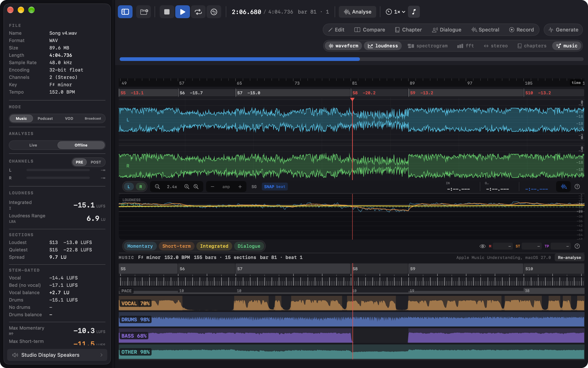Open help icon beside the waveform controls
Image resolution: width=588 pixels, height=368 pixels.
pos(577,187)
